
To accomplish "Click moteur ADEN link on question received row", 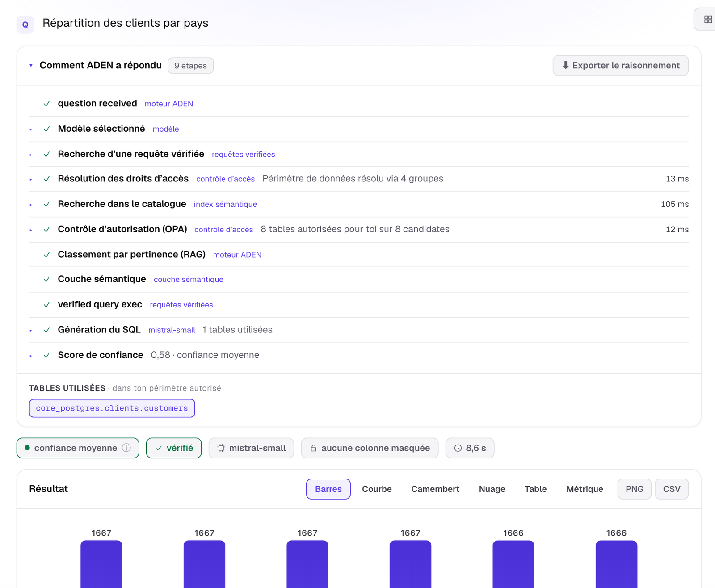I will click(169, 104).
